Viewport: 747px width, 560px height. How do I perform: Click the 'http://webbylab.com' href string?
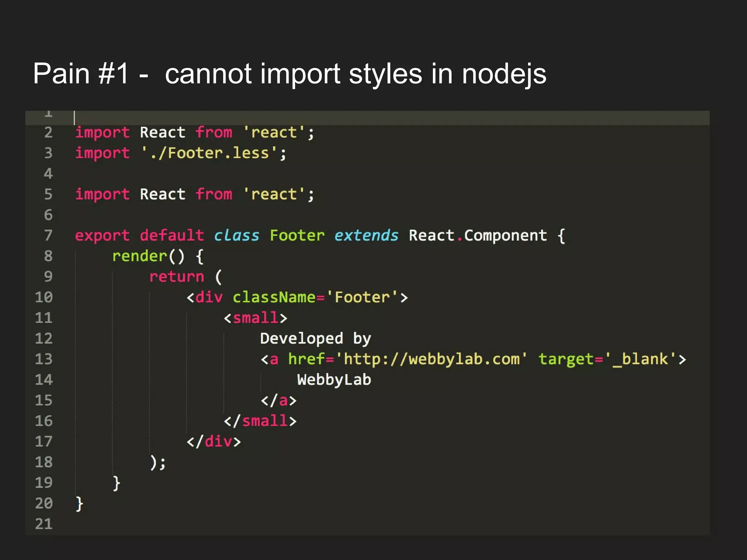(x=431, y=359)
